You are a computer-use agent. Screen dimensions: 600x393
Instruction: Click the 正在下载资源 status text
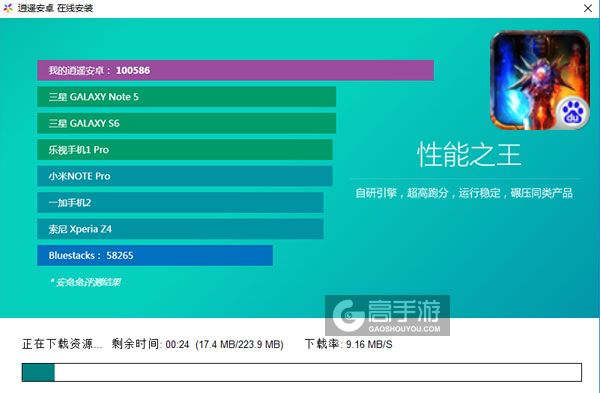(x=62, y=344)
